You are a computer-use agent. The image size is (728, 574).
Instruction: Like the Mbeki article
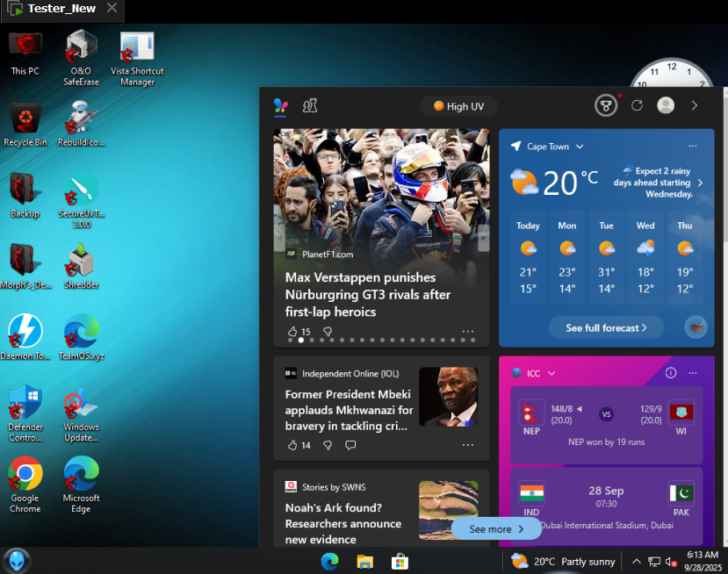tap(292, 445)
